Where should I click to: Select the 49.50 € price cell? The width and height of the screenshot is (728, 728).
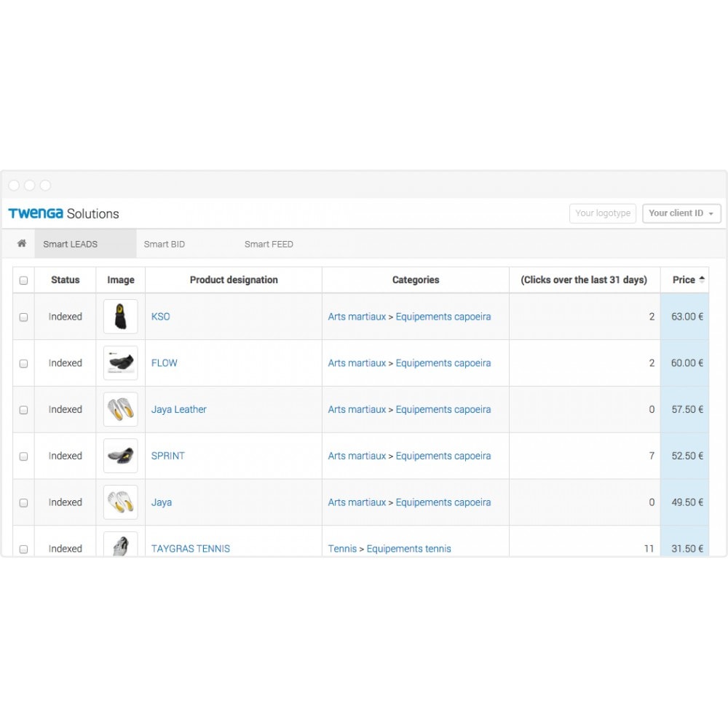[685, 502]
